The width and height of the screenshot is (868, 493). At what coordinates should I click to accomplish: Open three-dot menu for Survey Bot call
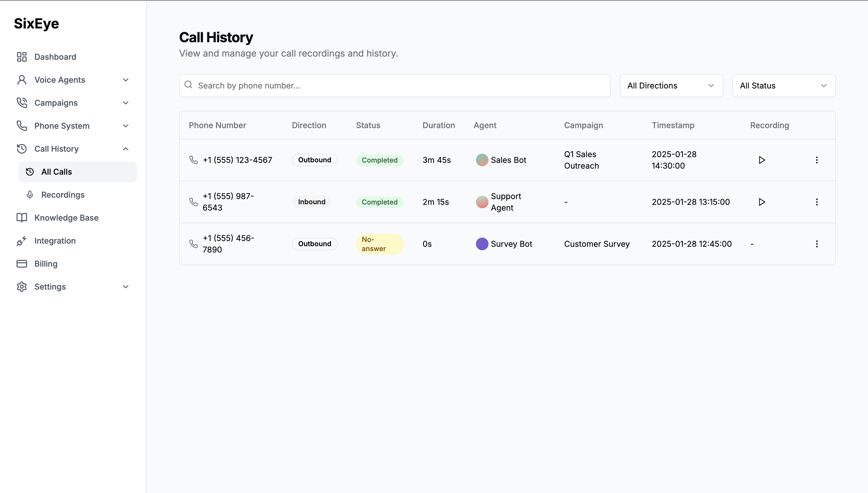(817, 244)
